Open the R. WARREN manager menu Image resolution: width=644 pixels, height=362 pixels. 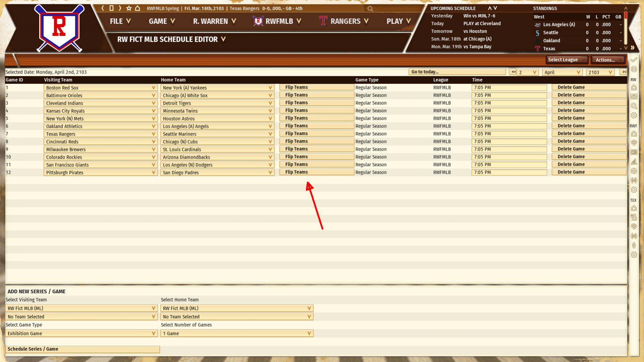tap(214, 21)
